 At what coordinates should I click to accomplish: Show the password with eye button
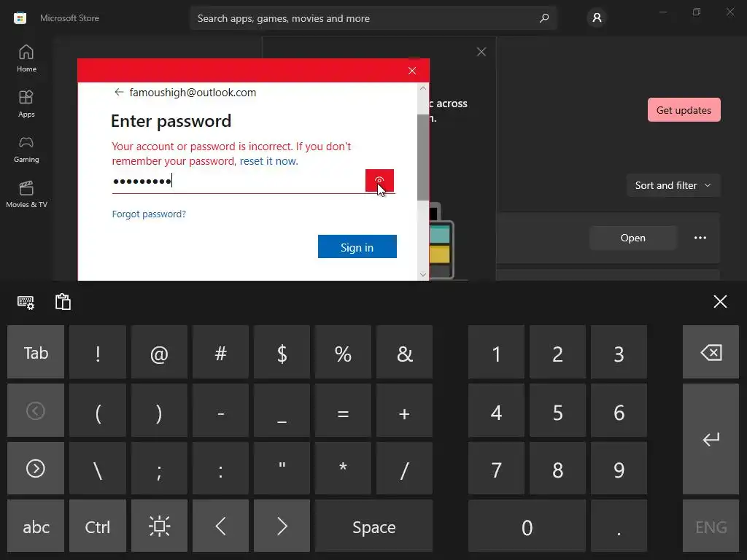pos(379,181)
